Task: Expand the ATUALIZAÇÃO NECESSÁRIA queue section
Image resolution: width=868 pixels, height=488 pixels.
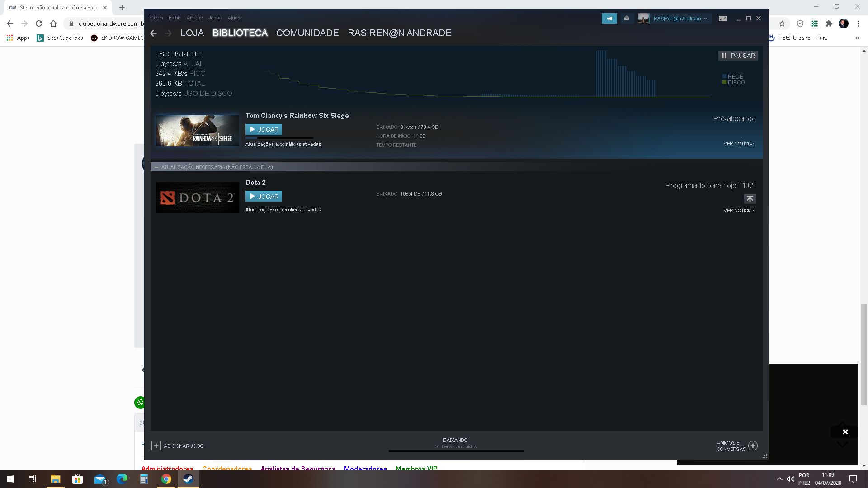Action: point(157,167)
